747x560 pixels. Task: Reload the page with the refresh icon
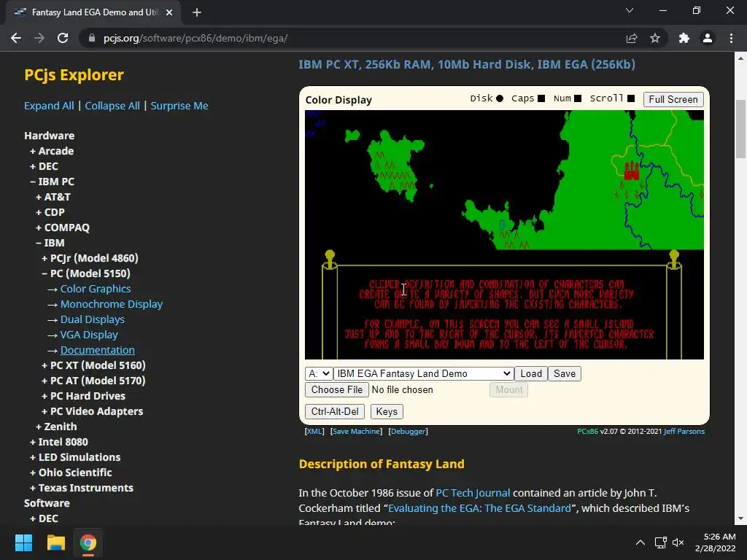(x=63, y=38)
